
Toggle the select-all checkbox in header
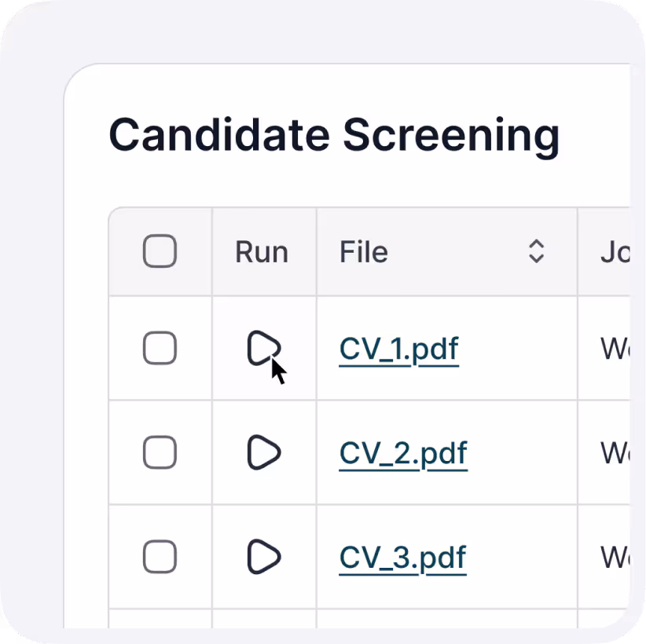160,252
